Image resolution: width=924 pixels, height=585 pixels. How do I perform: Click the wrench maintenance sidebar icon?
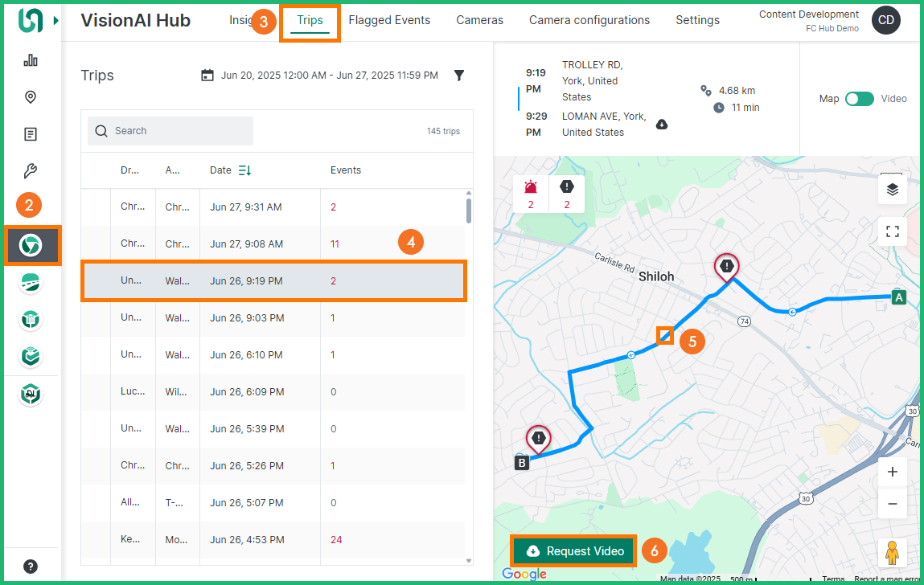[x=31, y=170]
